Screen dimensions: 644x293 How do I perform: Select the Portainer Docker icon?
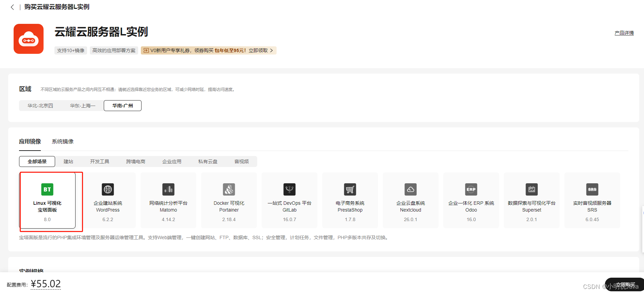point(229,189)
